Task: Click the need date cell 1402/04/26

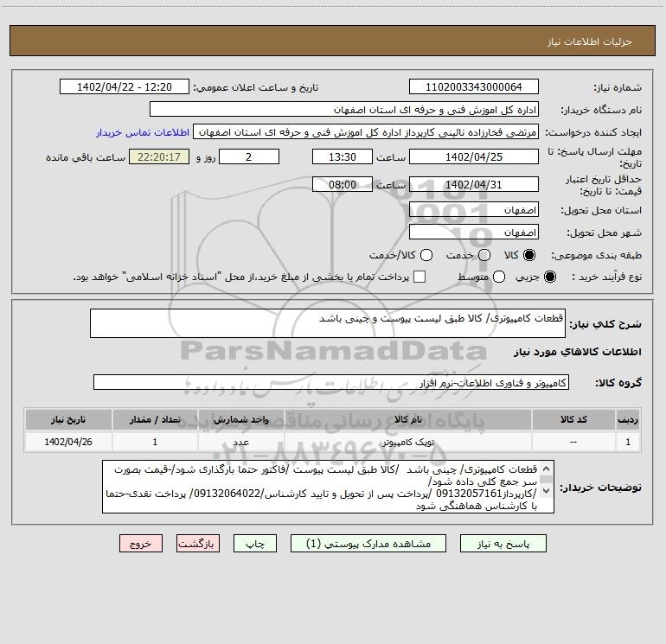Action: pyautogui.click(x=68, y=442)
